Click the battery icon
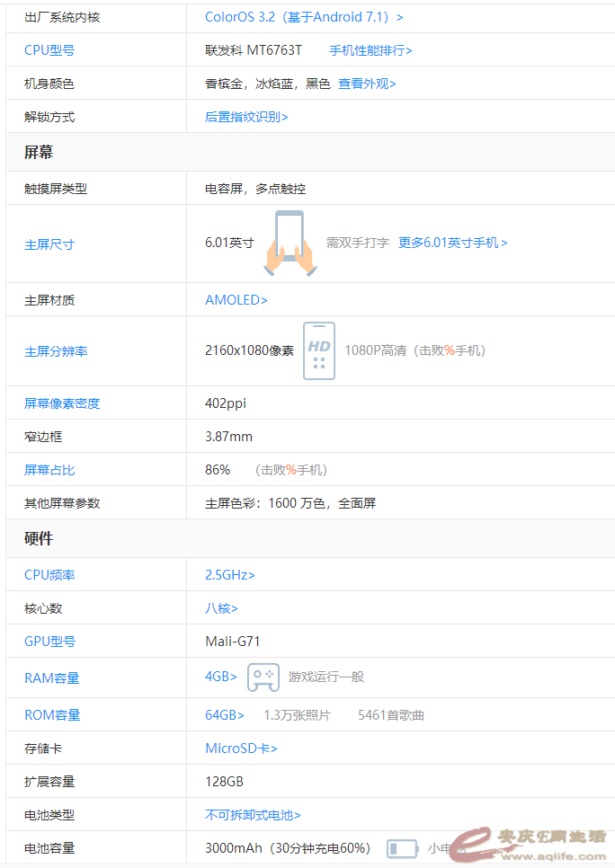Viewport: 615px width, 868px height. [402, 848]
